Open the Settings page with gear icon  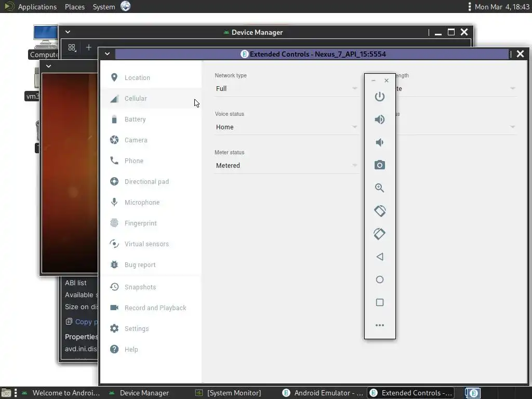click(151, 328)
